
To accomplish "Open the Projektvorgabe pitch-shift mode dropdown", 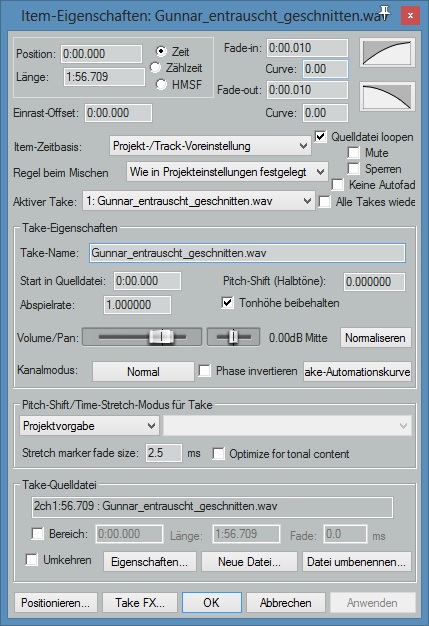I will pos(89,426).
